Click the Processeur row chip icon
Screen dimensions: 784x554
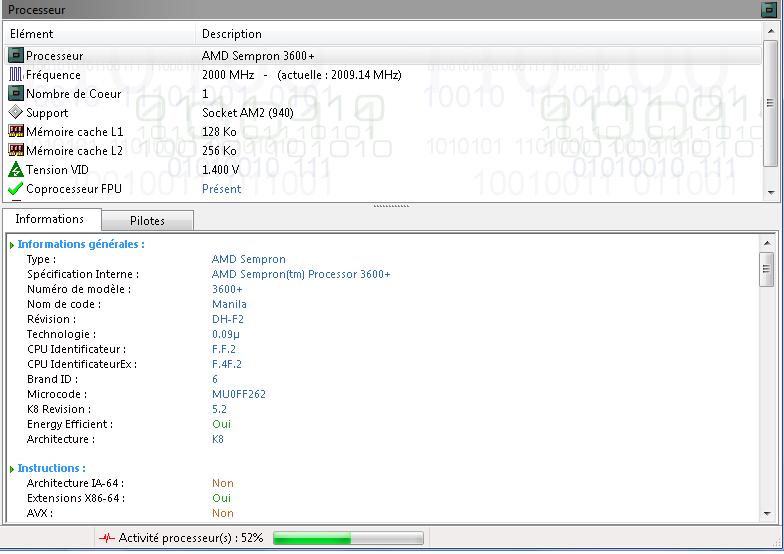click(x=16, y=55)
